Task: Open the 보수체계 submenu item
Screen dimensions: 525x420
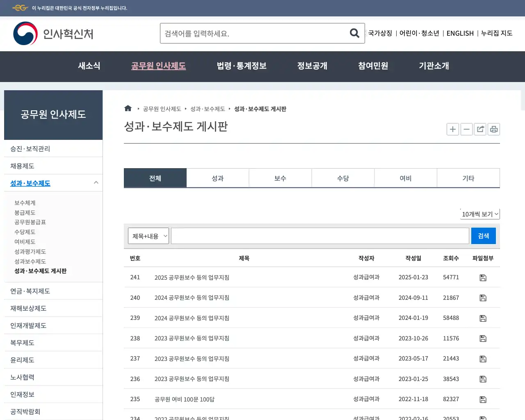Action: pos(25,203)
